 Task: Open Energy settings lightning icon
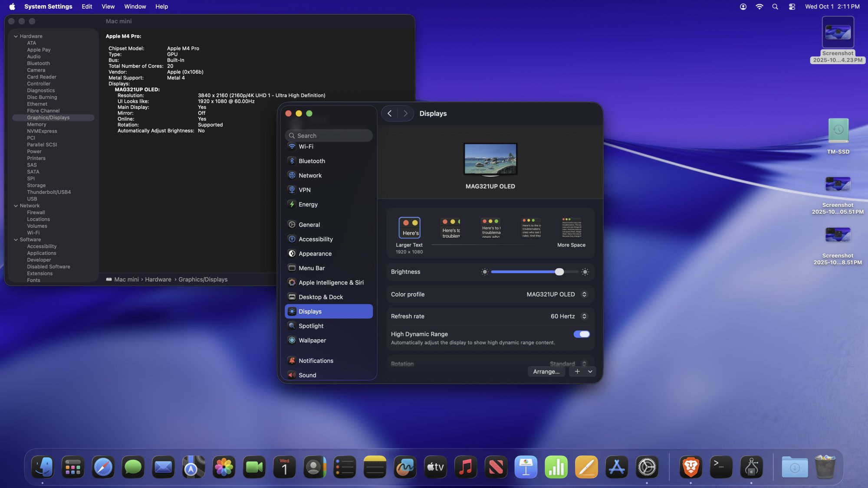(x=292, y=204)
